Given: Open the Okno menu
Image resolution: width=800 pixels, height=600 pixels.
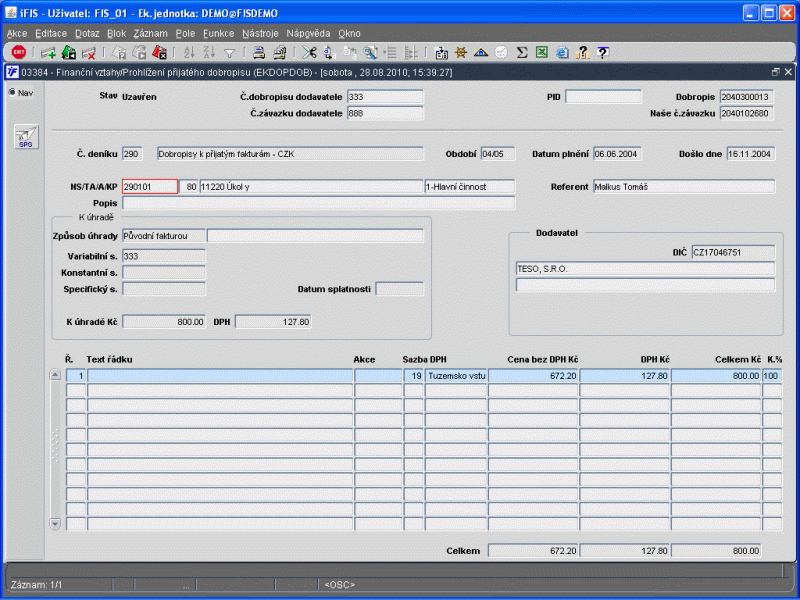Looking at the screenshot, I should [x=349, y=34].
